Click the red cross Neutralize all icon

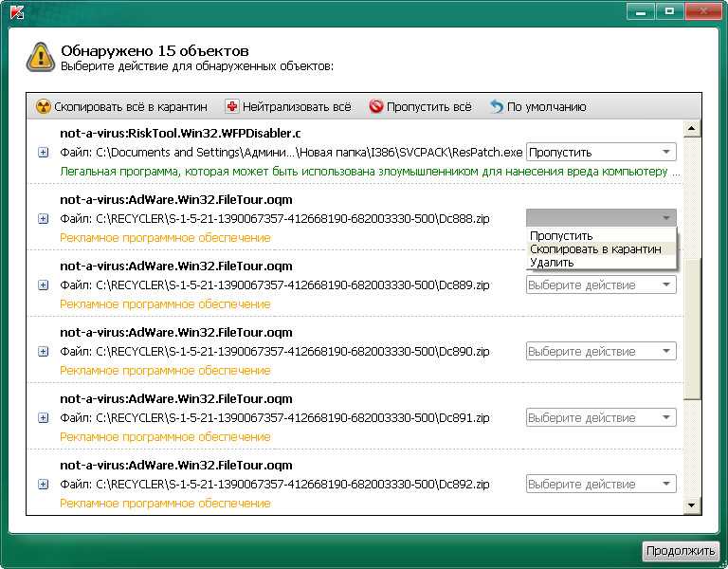coord(231,107)
